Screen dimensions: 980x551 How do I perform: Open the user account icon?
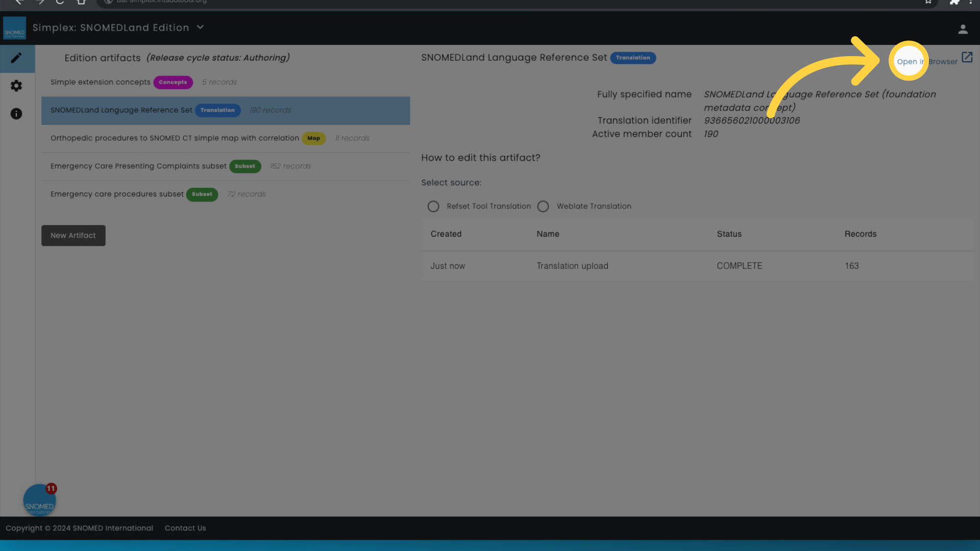963,29
